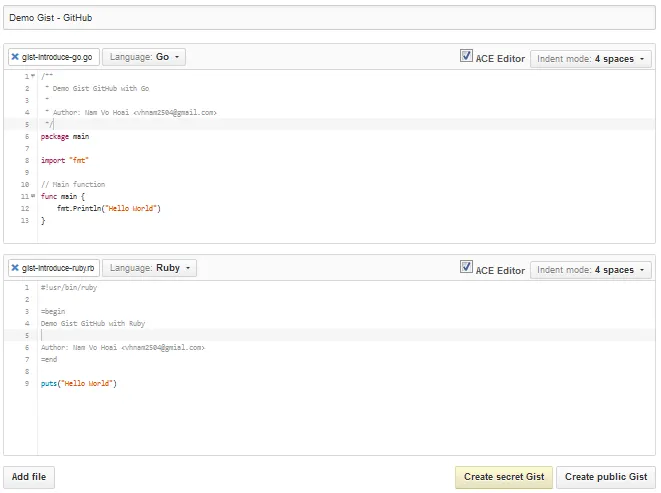The height and width of the screenshot is (493, 661).
Task: Remove the gist-introduce-ruby.rb file
Action: [15, 268]
